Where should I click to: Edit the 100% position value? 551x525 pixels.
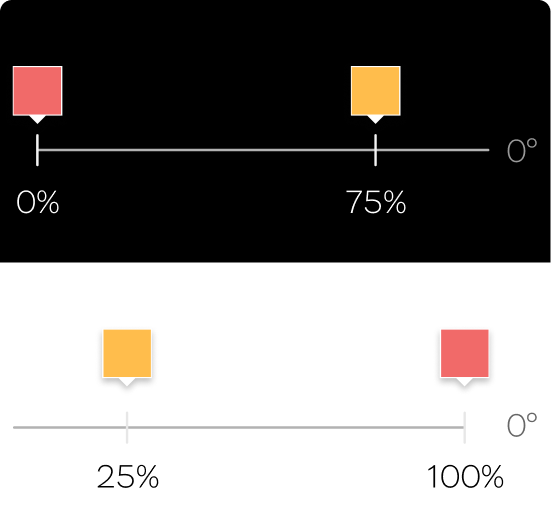[x=465, y=477]
